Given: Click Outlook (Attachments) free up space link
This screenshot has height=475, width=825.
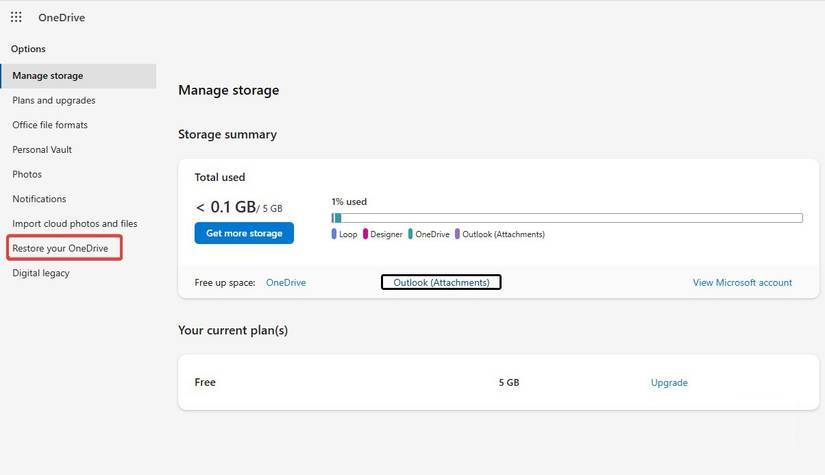Looking at the screenshot, I should tap(441, 282).
